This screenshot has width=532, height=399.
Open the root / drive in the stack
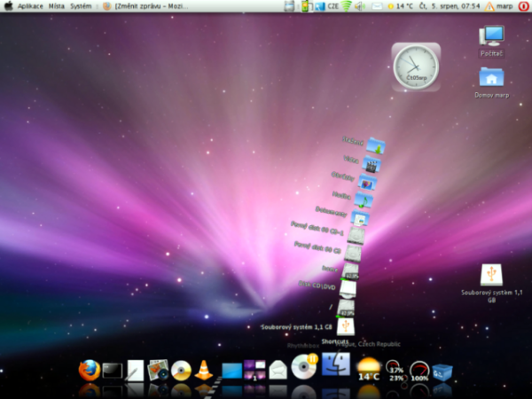point(346,308)
